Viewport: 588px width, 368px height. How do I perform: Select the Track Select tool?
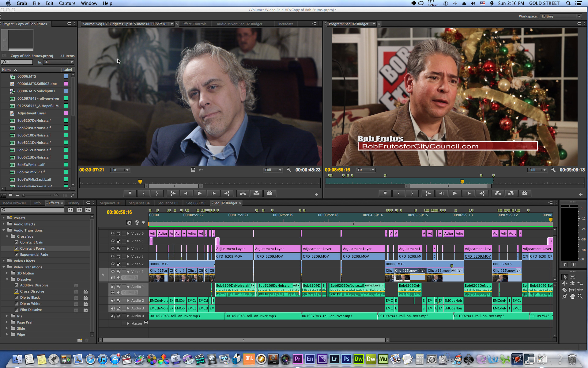coord(572,277)
